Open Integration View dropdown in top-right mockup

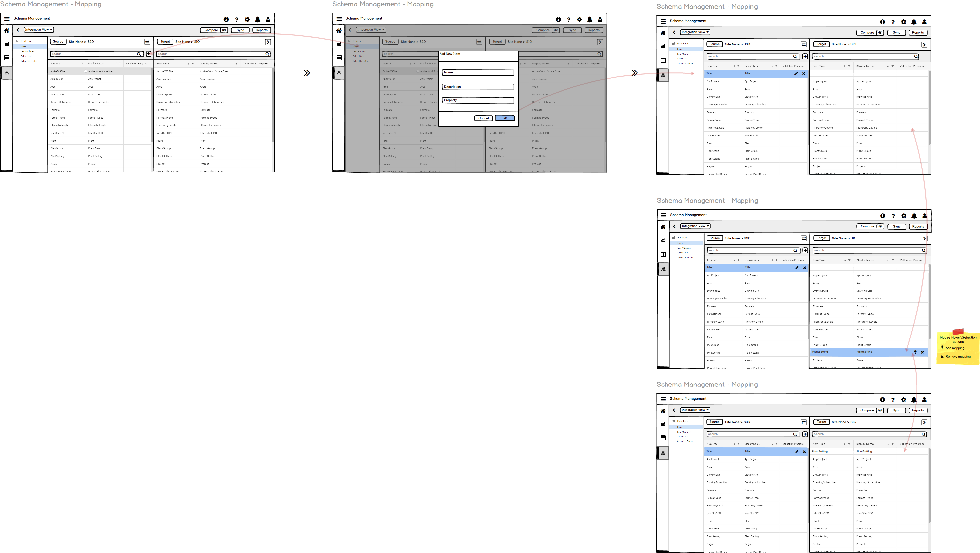tap(695, 32)
